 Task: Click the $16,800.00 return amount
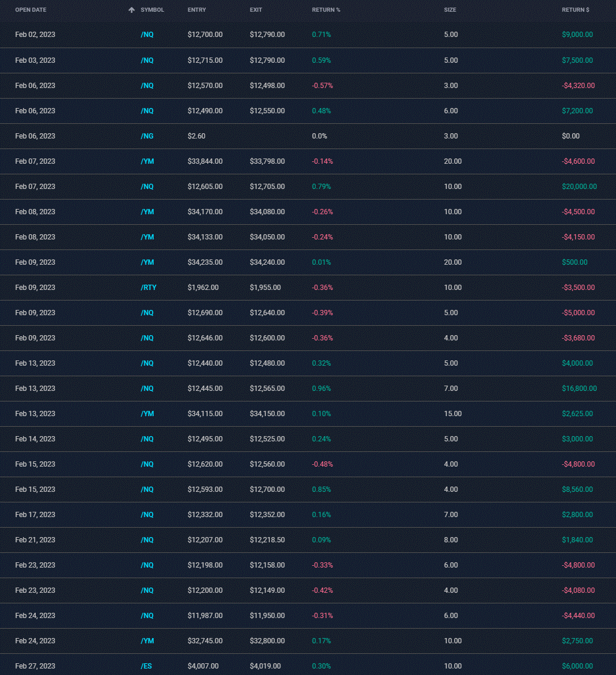coord(579,389)
